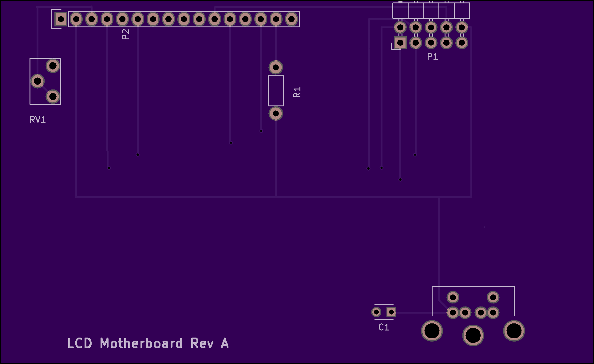
Task: Select the bottom pad of RV1
Action: tap(53, 97)
